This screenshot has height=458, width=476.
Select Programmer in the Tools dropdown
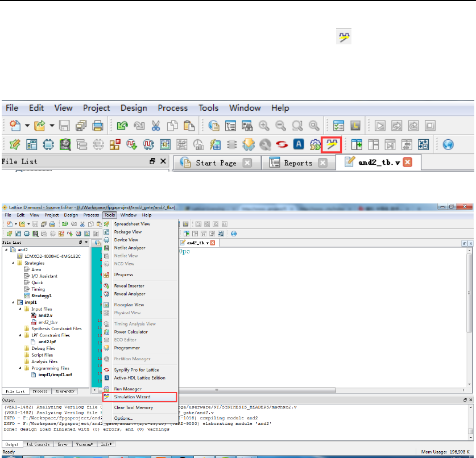tap(126, 347)
